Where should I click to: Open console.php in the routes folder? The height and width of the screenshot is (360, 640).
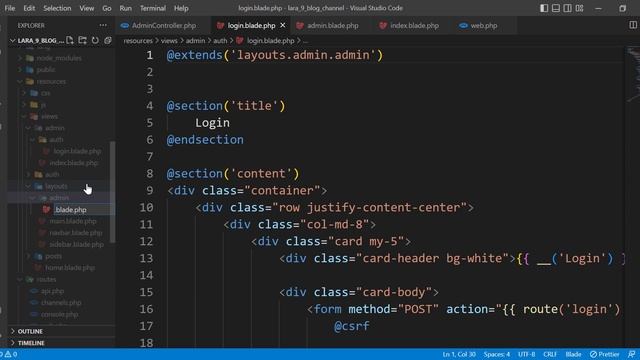(x=59, y=314)
